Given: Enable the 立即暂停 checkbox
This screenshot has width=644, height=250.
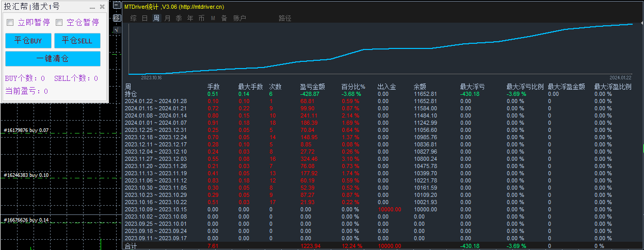Looking at the screenshot, I should 10,23.
